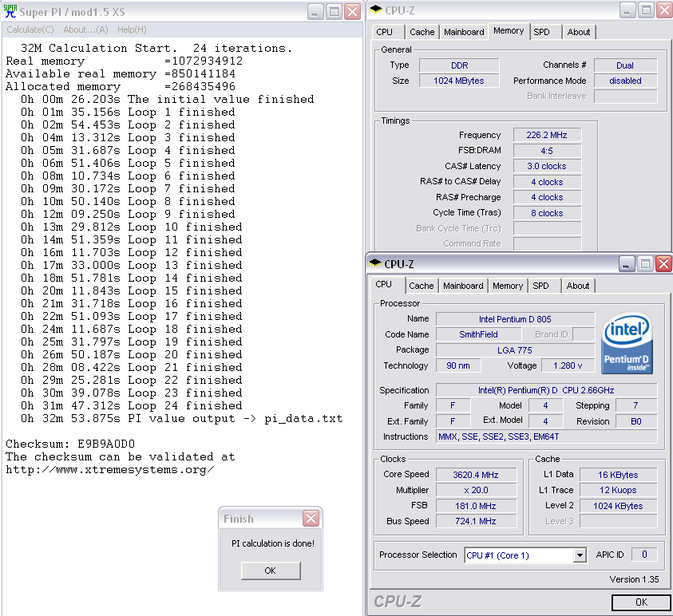Switch to Cache tab in lower CPU-Z window

coord(421,286)
